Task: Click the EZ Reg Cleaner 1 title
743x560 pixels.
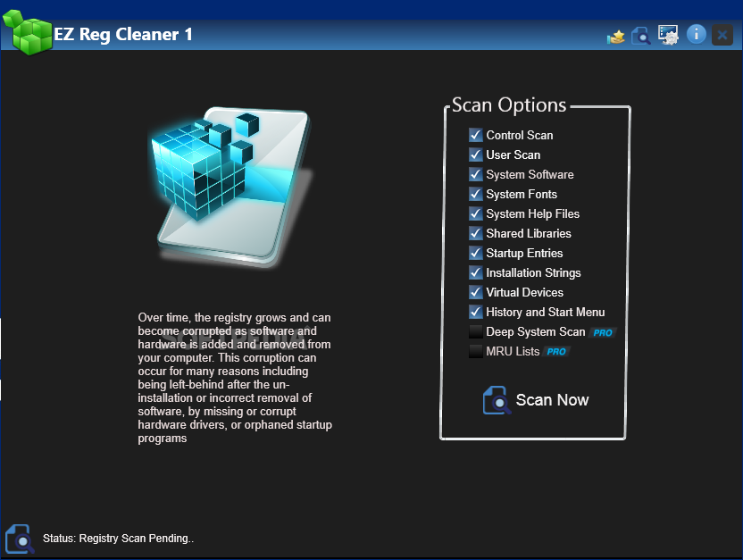Action: click(123, 35)
